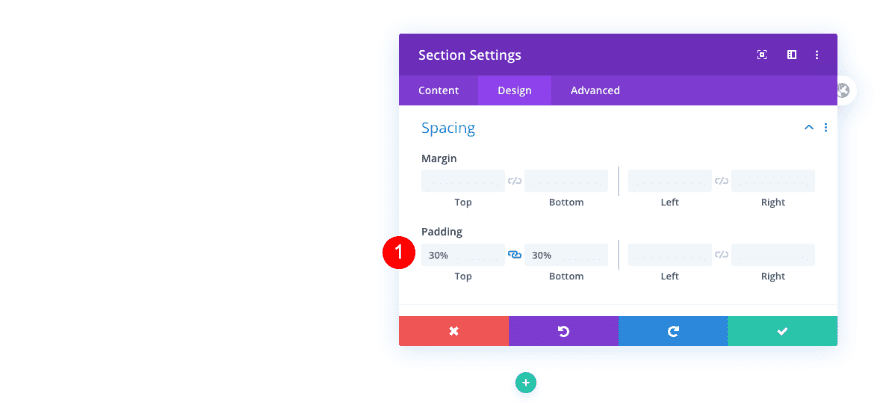Click the green plus add section button
This screenshot has width=880, height=414.
click(526, 382)
